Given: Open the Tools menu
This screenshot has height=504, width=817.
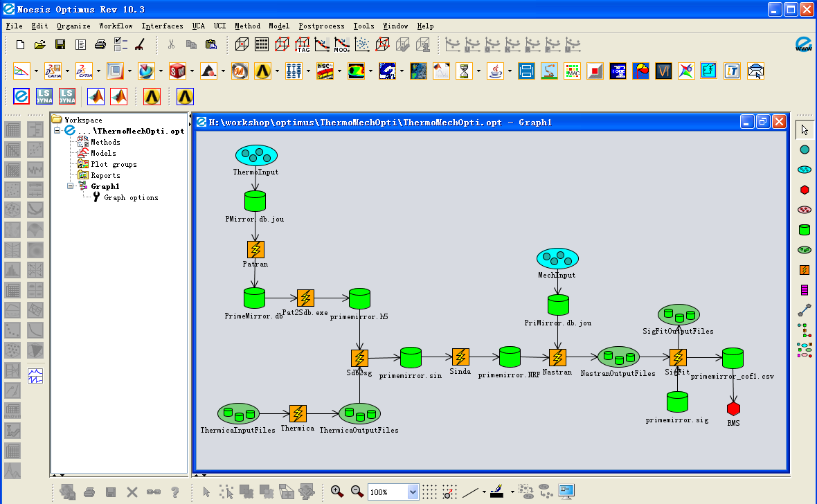Looking at the screenshot, I should 363,26.
